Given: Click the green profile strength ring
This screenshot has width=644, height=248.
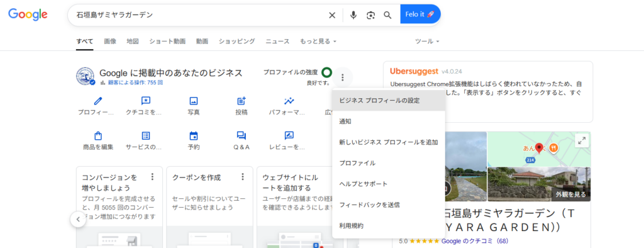Looking at the screenshot, I should tap(326, 72).
